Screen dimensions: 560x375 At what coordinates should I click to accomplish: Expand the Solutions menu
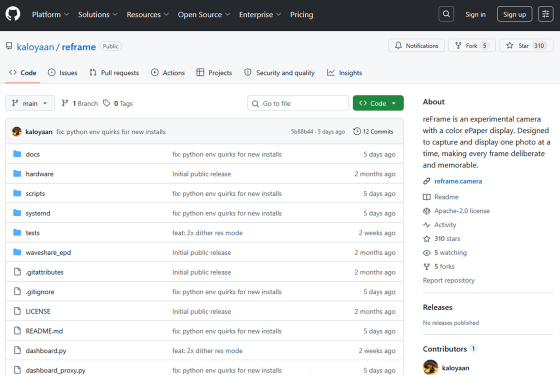(98, 15)
